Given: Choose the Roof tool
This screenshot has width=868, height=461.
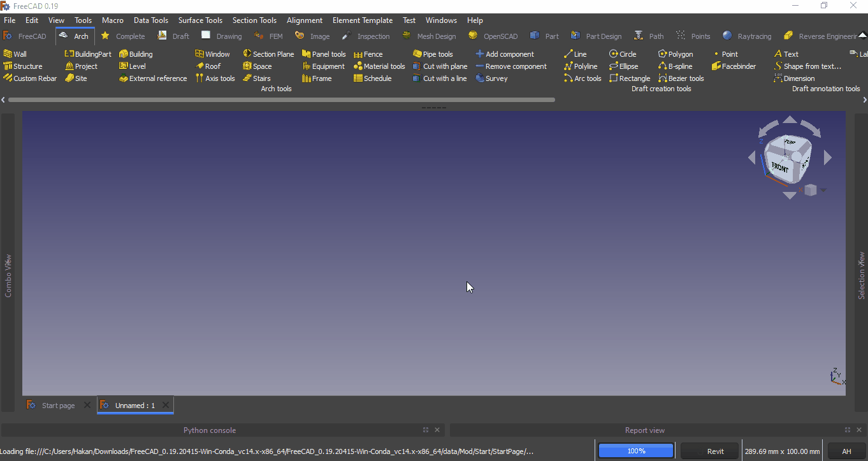Looking at the screenshot, I should point(208,66).
